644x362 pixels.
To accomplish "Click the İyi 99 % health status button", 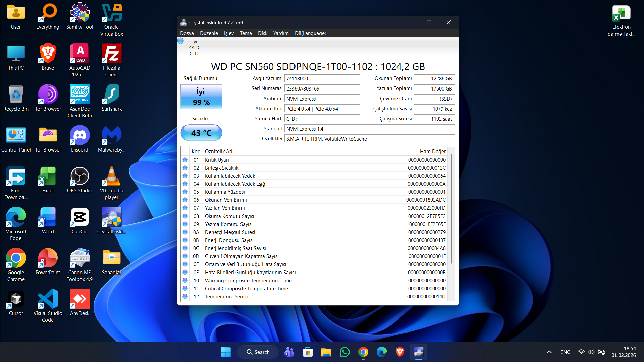I will tap(201, 97).
